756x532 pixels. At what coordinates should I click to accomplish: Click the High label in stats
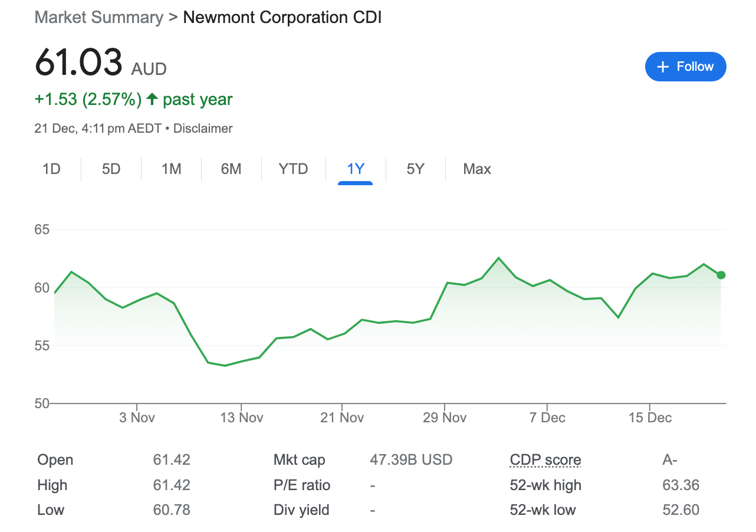tap(52, 485)
